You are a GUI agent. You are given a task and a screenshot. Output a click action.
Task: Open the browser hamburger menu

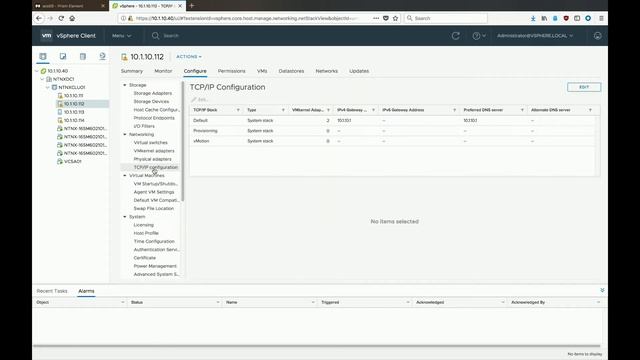601,18
